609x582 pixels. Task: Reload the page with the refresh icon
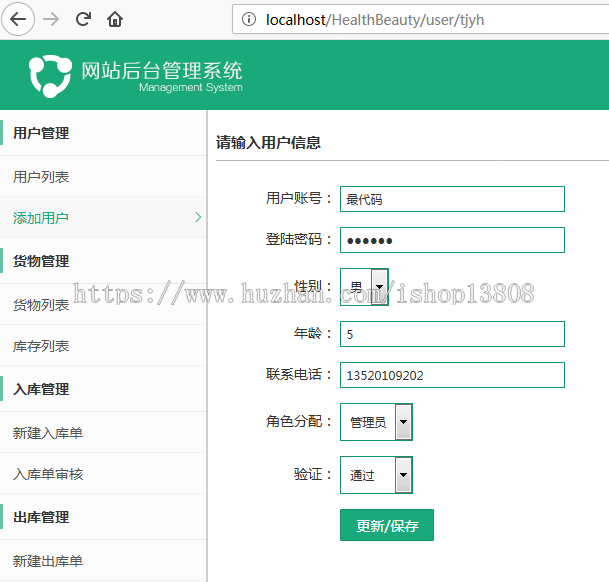pos(83,19)
